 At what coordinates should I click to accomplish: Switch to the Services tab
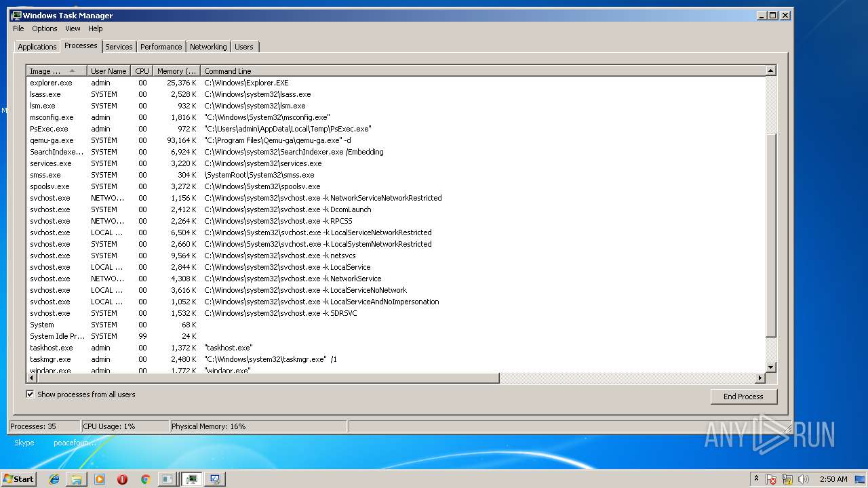[119, 47]
